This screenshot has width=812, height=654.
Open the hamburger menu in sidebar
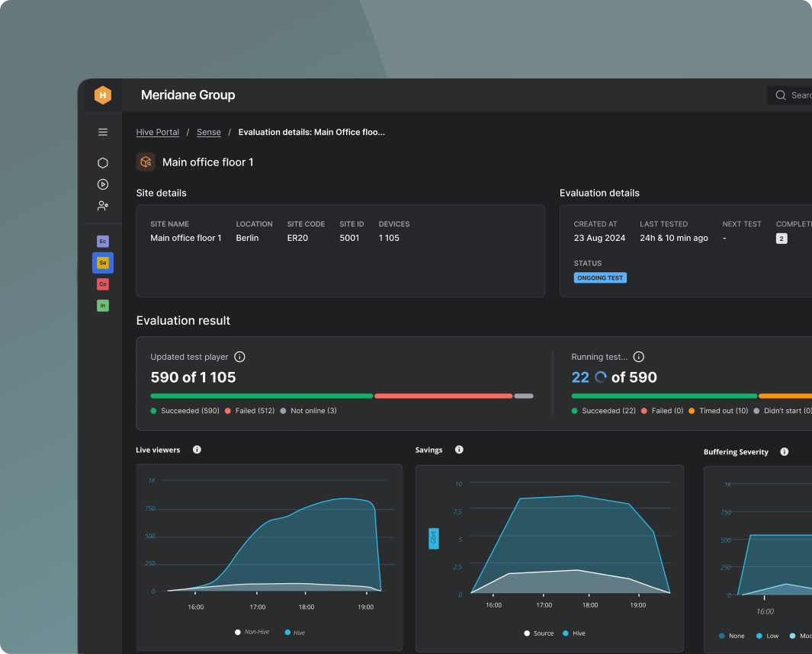(x=102, y=132)
